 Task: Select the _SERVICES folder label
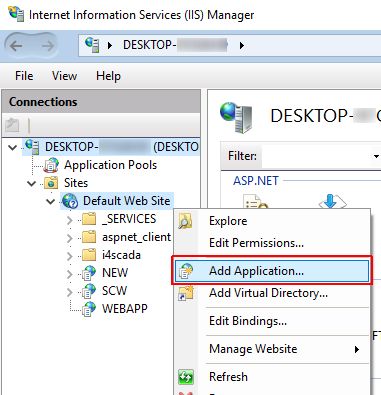point(129,219)
